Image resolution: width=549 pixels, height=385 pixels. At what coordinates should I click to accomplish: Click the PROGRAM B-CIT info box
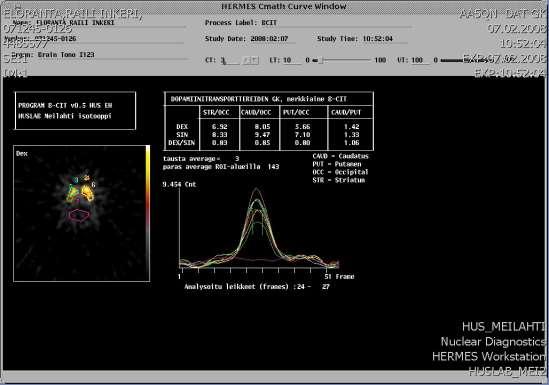click(x=75, y=111)
